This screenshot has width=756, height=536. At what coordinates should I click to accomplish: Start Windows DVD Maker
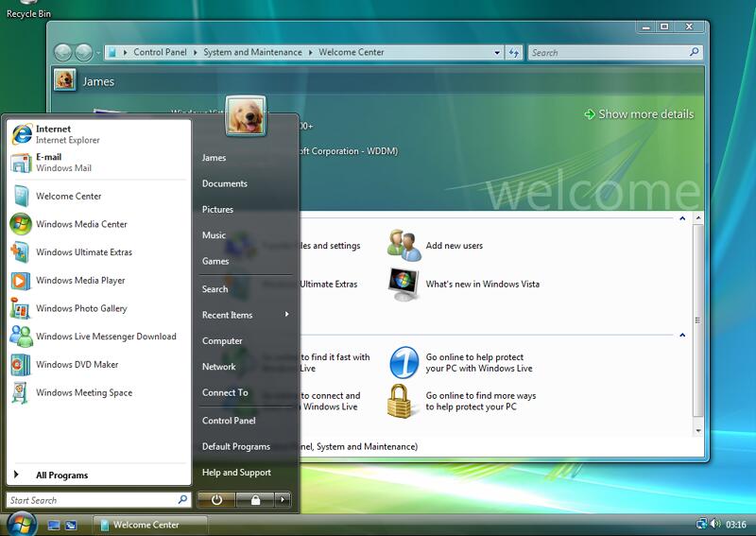pyautogui.click(x=77, y=365)
